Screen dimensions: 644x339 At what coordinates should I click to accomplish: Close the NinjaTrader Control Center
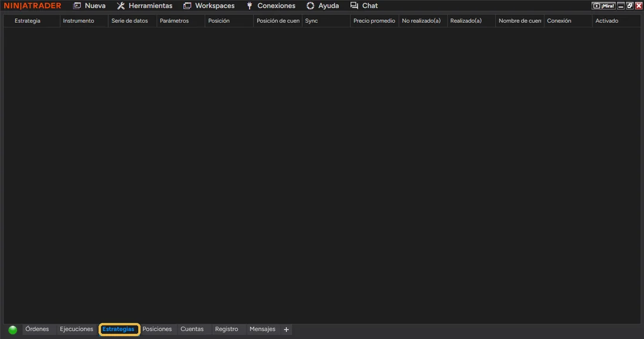click(639, 6)
